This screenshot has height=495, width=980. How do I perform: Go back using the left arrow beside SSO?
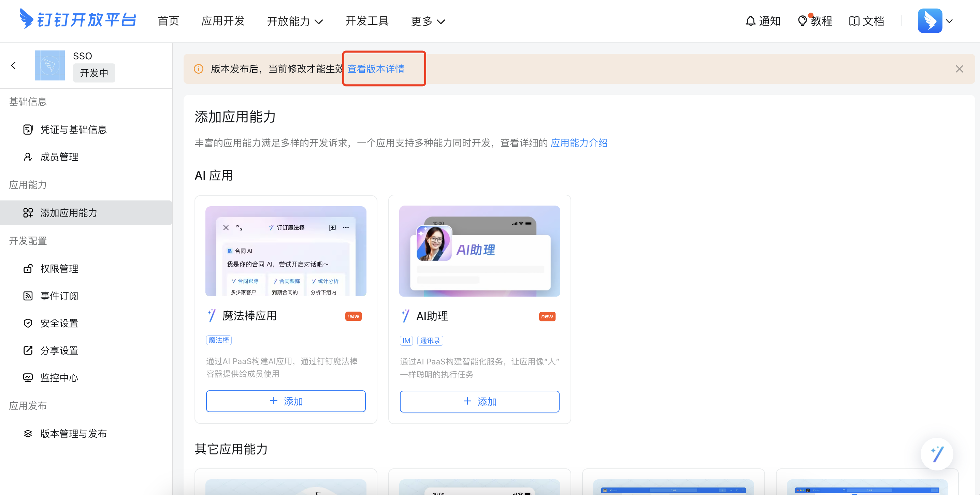pyautogui.click(x=14, y=65)
